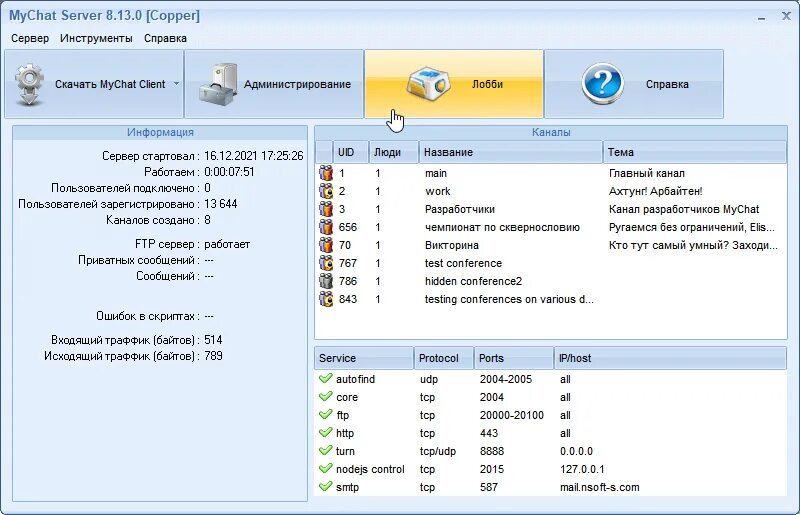Image resolution: width=800 pixels, height=515 pixels.
Task: Close the MyChat Server window
Action: pos(786,16)
